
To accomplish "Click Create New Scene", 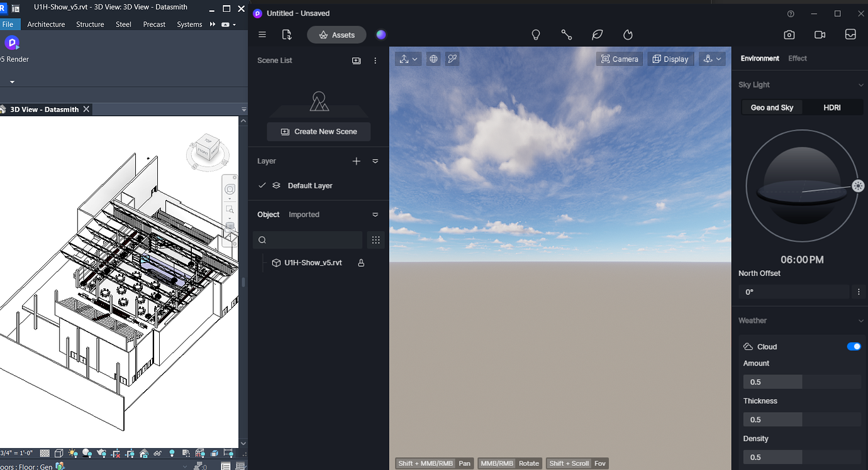I will tap(318, 131).
